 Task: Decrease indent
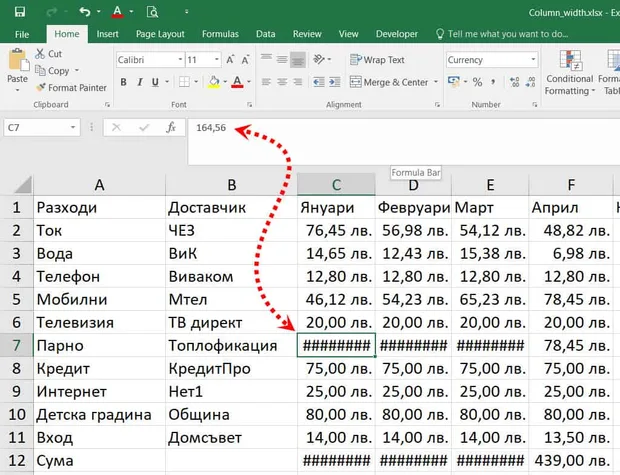tap(319, 82)
